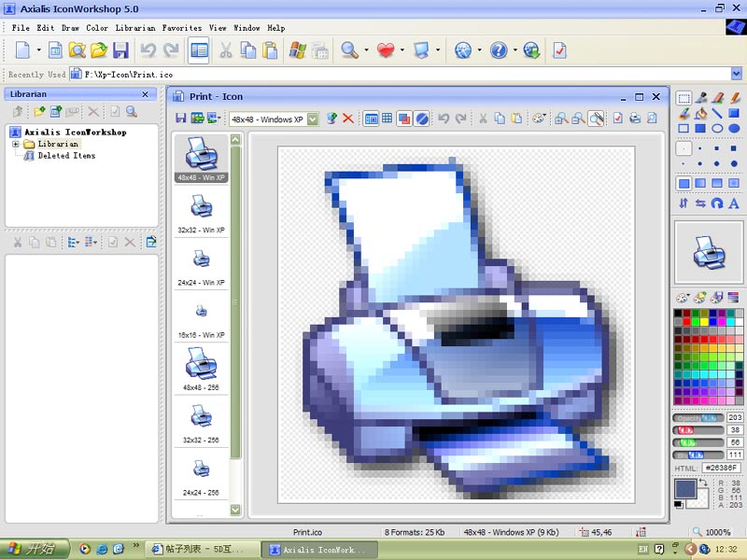
Task: Open the Color menu
Action: (97, 28)
